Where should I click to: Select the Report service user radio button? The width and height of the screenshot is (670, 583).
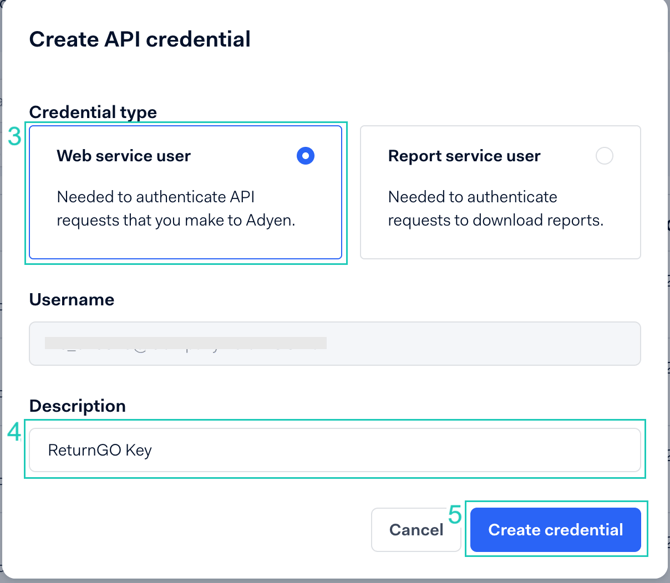click(x=604, y=156)
